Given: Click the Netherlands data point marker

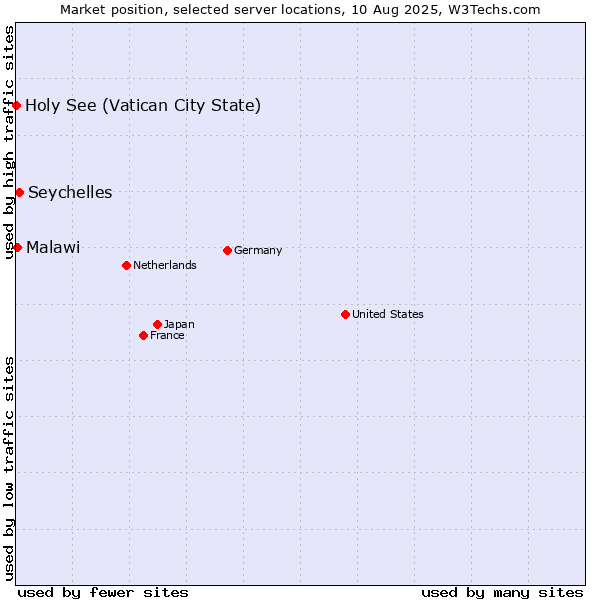Looking at the screenshot, I should click(x=127, y=266).
